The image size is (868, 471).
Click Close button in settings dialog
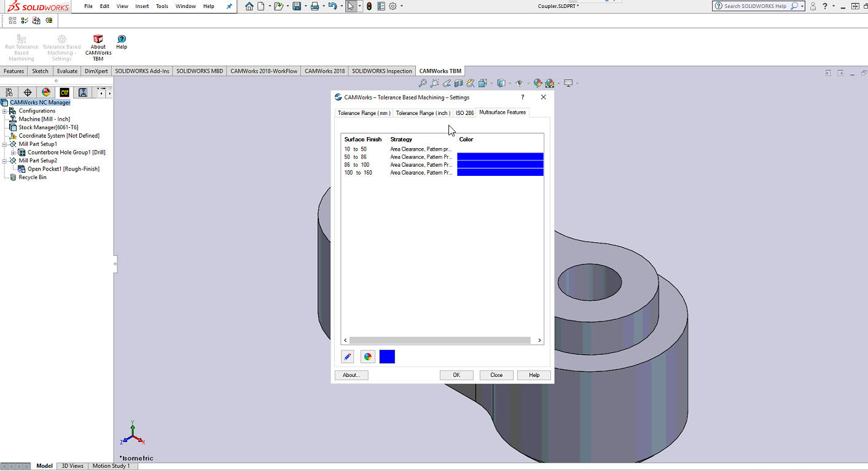click(496, 375)
